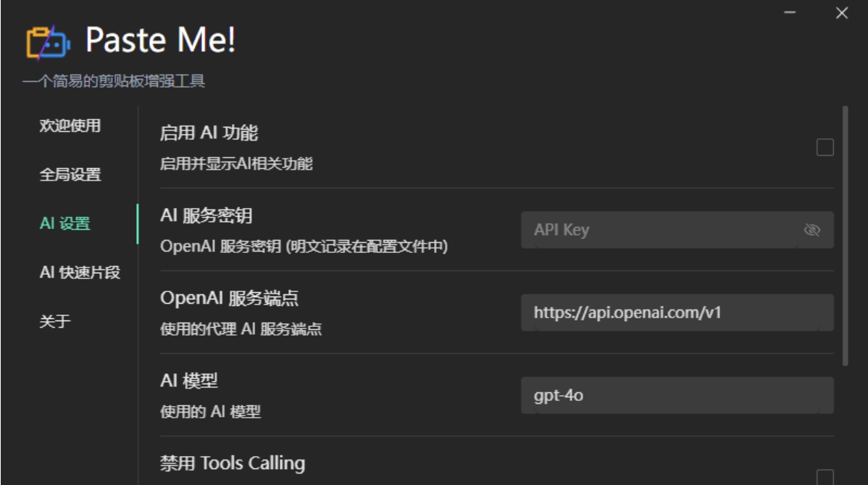Toggle API Key visibility eye icon
The width and height of the screenshot is (868, 485).
811,231
